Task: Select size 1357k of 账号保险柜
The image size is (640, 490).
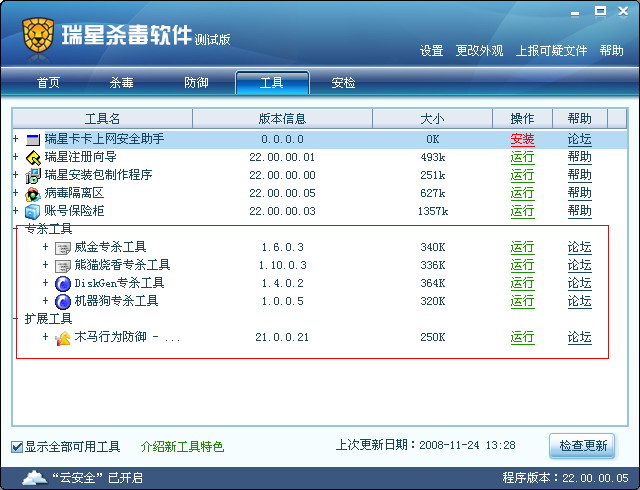Action: tap(433, 211)
